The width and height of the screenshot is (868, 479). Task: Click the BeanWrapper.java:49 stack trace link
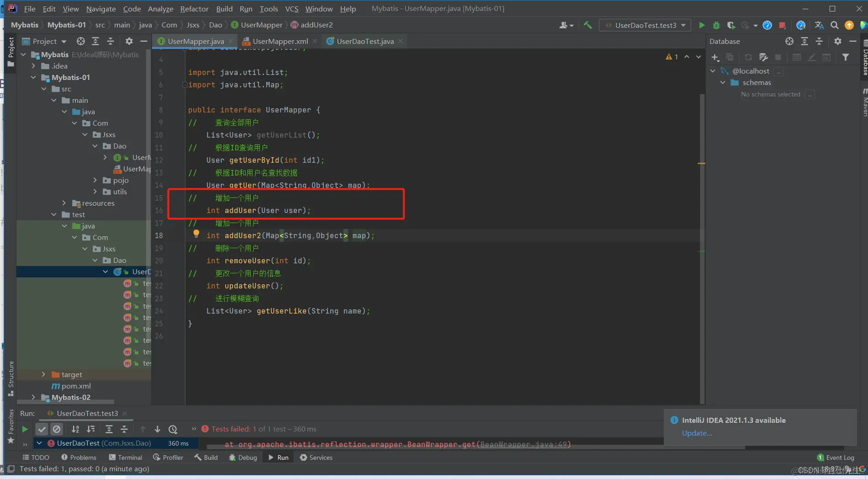coord(524,444)
